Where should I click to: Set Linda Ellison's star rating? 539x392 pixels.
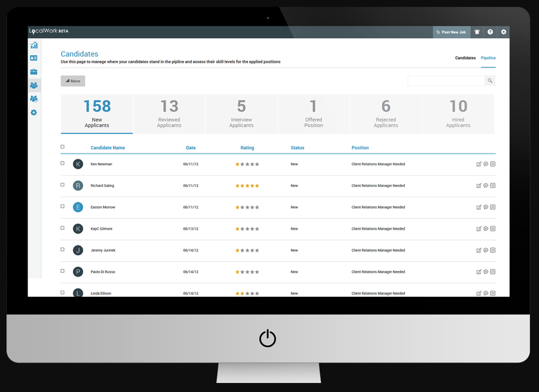[247, 293]
